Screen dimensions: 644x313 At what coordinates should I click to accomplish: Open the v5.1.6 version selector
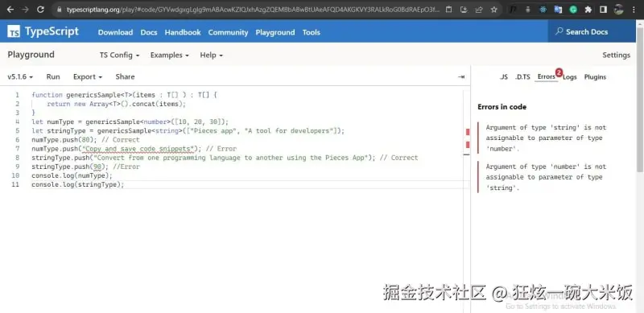click(20, 76)
